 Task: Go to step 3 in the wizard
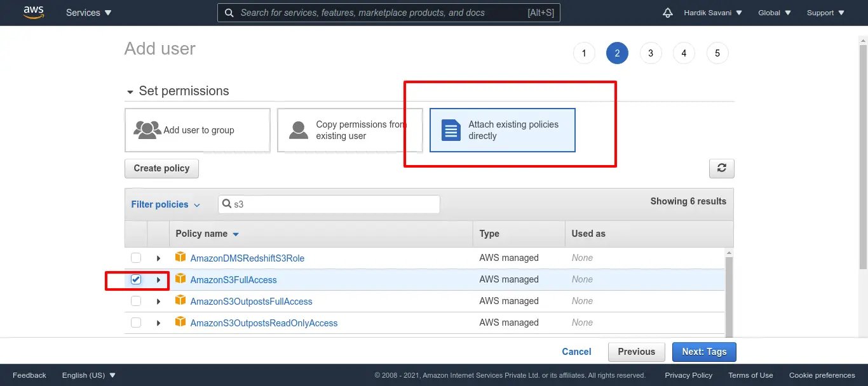[650, 53]
